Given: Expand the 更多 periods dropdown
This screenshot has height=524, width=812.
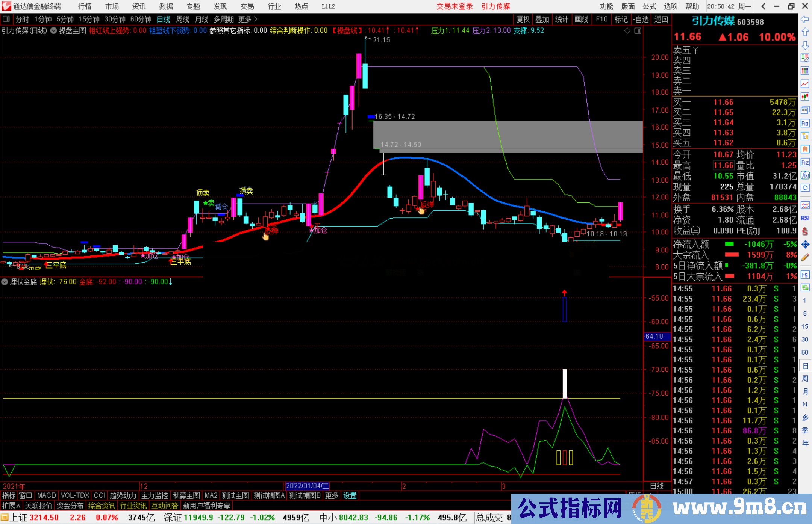Looking at the screenshot, I should click(248, 19).
